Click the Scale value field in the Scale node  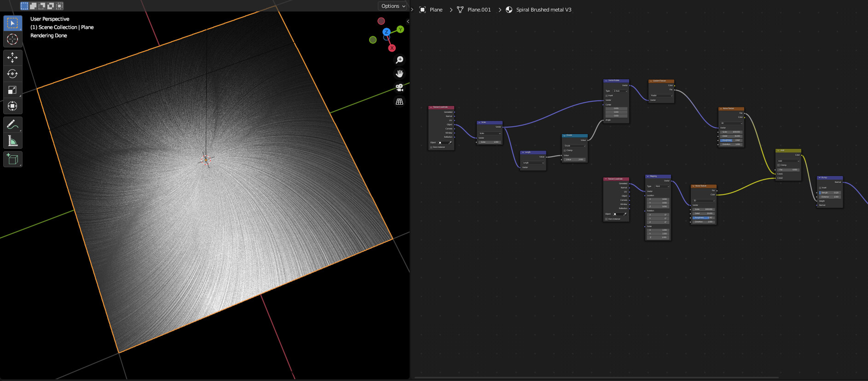[x=490, y=142]
